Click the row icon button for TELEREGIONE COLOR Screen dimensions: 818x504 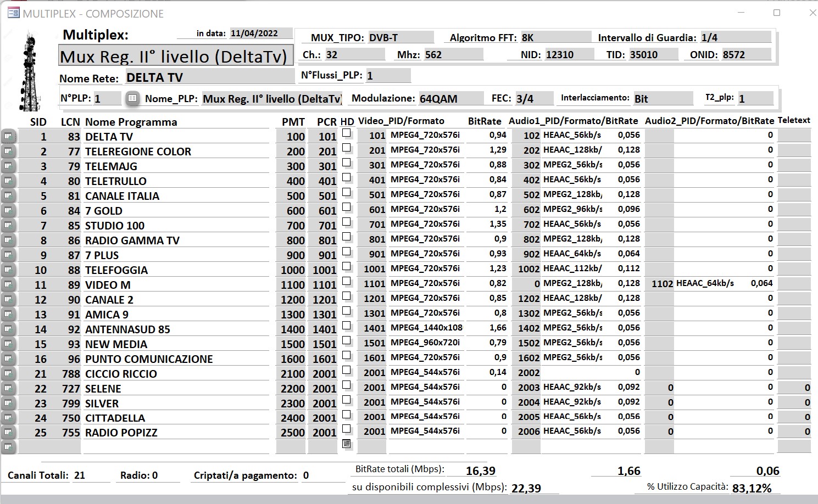click(8, 151)
